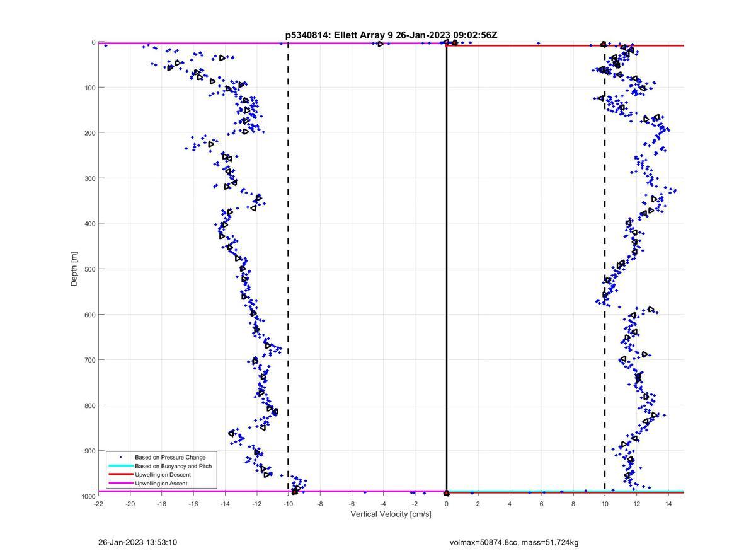The height and width of the screenshot is (558, 756).
Task: Click velocity tick label '-18'
Action: [x=162, y=504]
